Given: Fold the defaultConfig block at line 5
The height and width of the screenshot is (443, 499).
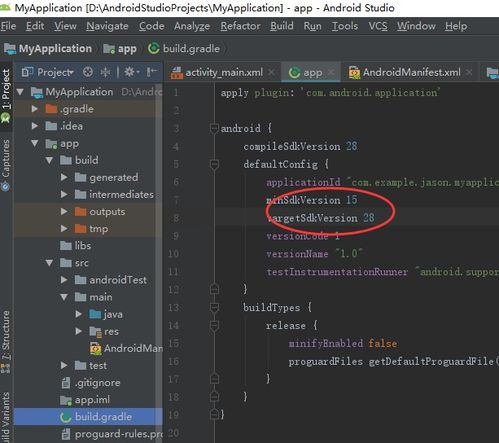Looking at the screenshot, I should pos(214,164).
